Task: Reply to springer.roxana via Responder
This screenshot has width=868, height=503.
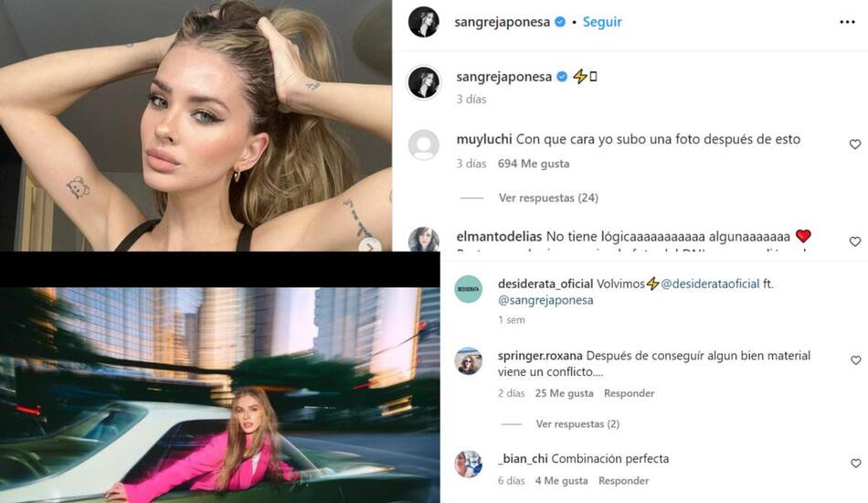Action: pos(629,393)
